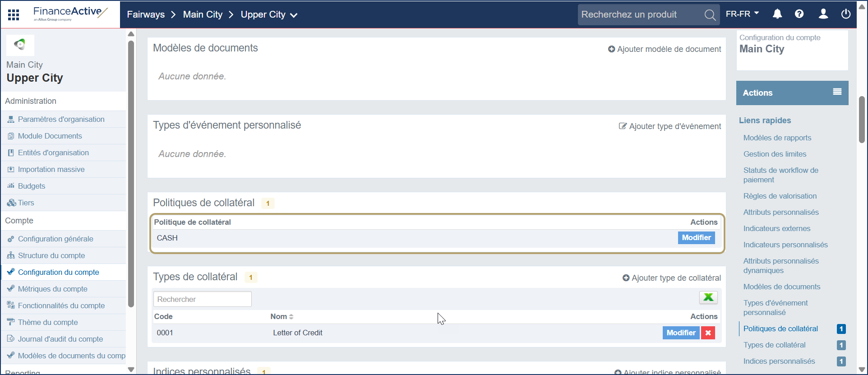Click the power logout icon
This screenshot has height=375, width=868.
pos(846,14)
